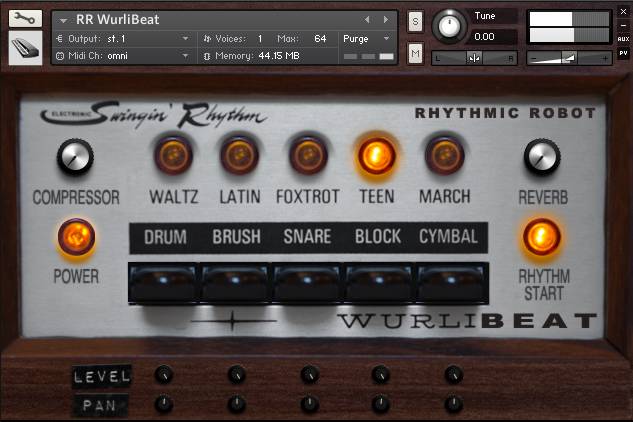Minimize the instrument with the minus button

[x=624, y=25]
